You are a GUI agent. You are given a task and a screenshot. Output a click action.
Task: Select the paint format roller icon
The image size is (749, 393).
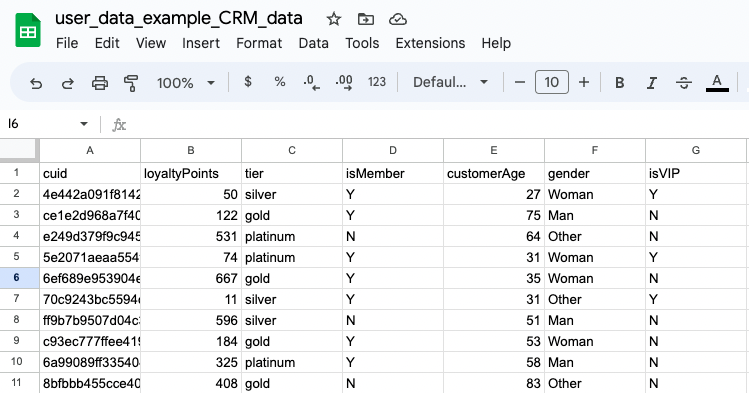point(131,83)
